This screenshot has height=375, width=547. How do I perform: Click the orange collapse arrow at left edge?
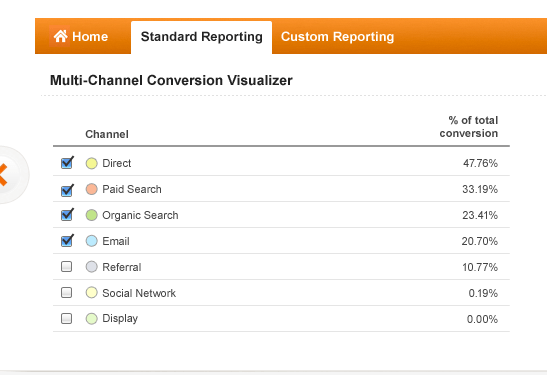pos(3,174)
